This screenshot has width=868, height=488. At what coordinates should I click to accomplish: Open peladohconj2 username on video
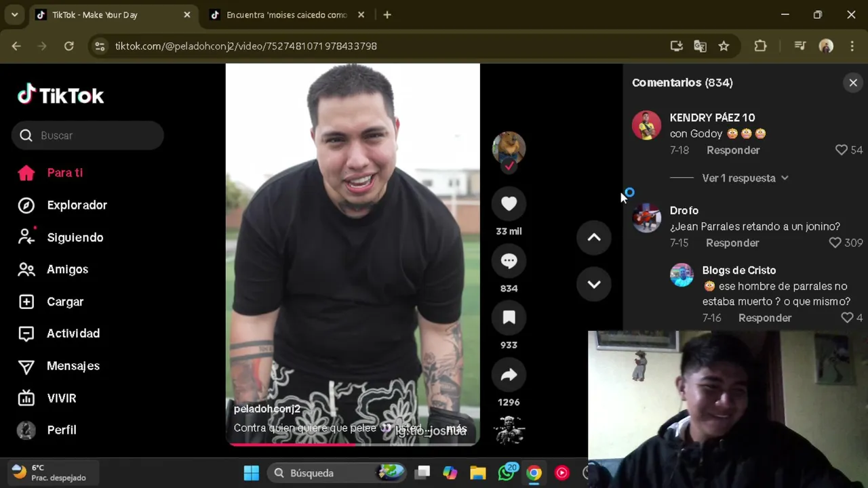point(267,409)
